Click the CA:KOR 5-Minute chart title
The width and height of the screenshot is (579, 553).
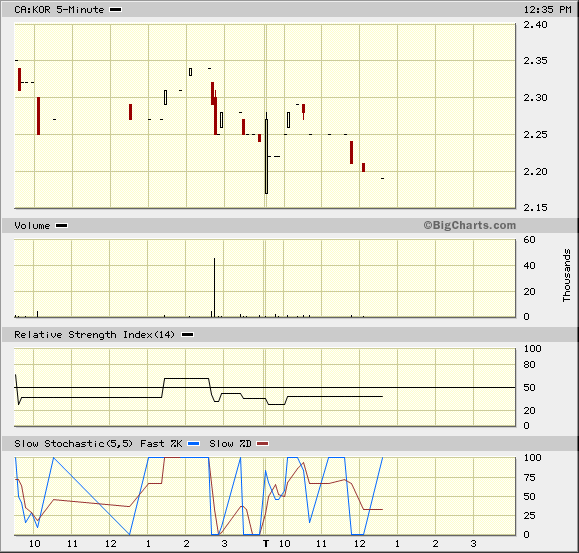click(x=59, y=10)
